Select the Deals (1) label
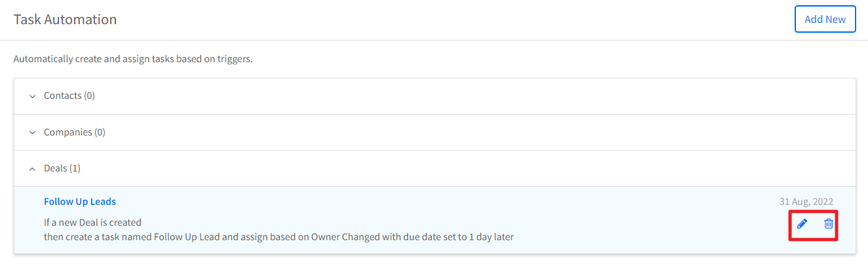868x269 pixels. (x=62, y=168)
